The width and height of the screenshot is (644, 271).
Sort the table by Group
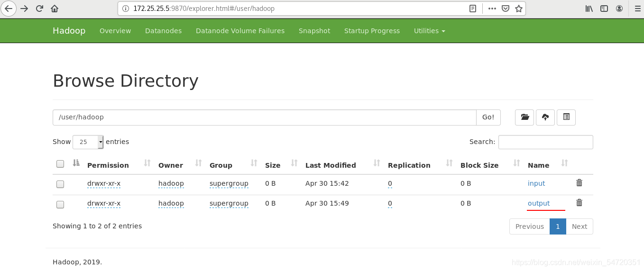pyautogui.click(x=221, y=165)
